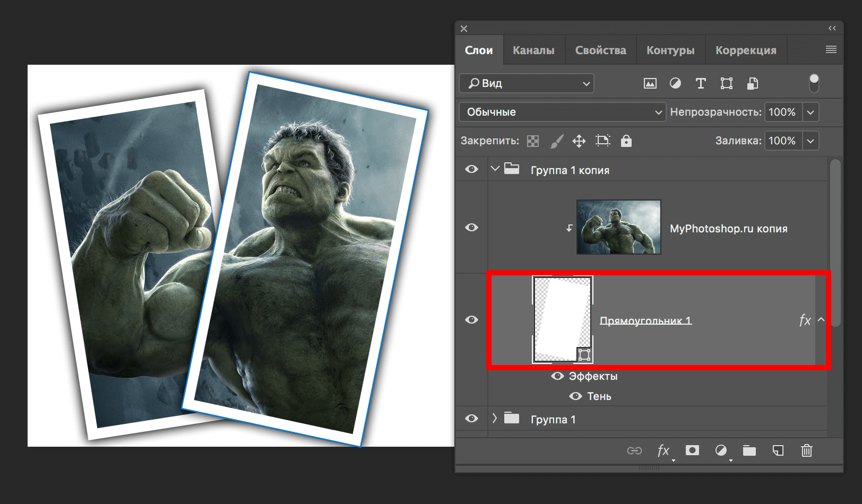The width and height of the screenshot is (862, 504).
Task: Expand the Группа 1 folder
Action: tap(495, 419)
